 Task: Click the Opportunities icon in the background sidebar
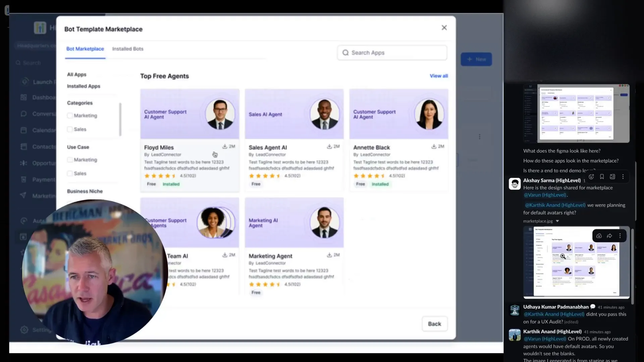(23, 163)
